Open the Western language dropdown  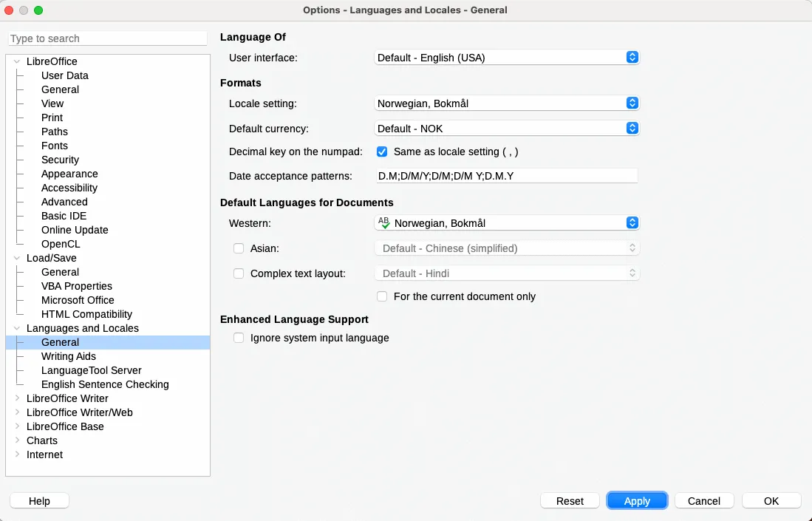coord(506,223)
